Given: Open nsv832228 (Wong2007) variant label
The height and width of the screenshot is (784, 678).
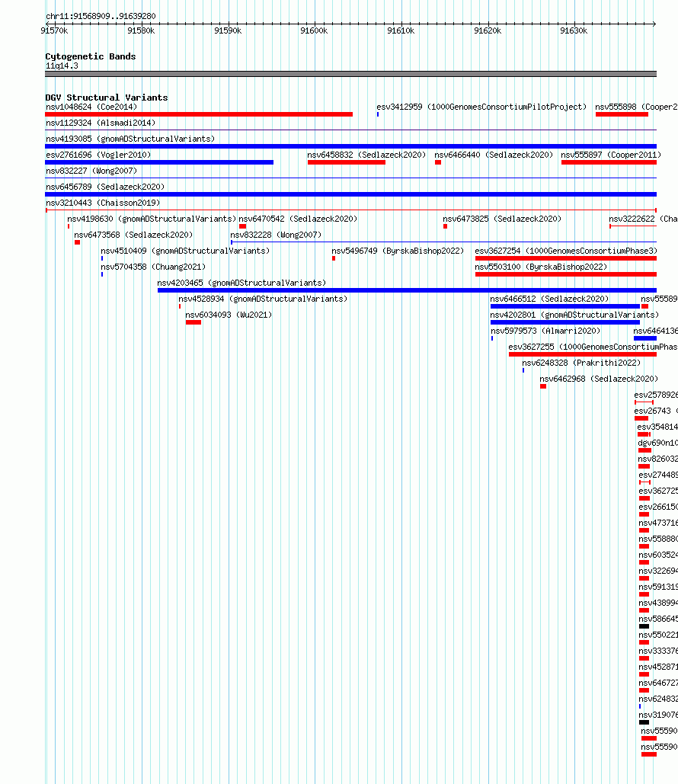Looking at the screenshot, I should click(x=276, y=235).
